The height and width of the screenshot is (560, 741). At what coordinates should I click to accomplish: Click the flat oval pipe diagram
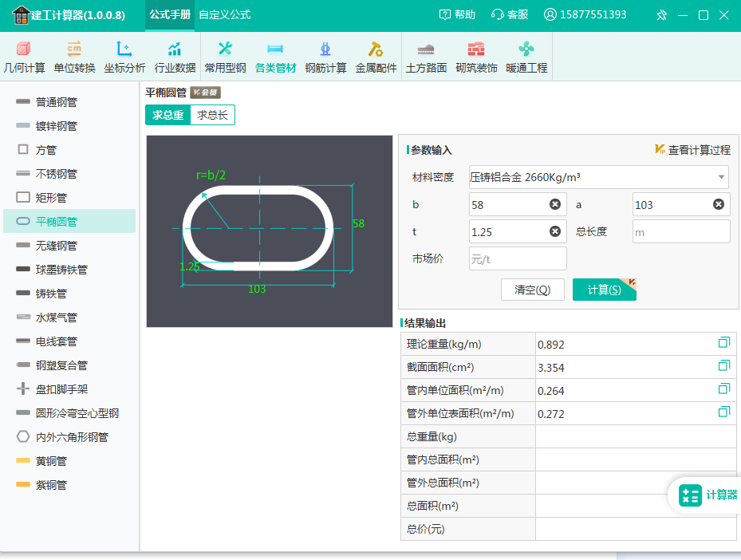(270, 231)
